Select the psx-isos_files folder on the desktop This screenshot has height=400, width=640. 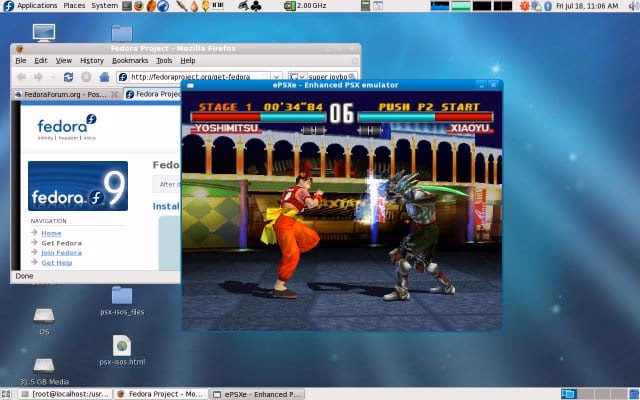pos(122,301)
